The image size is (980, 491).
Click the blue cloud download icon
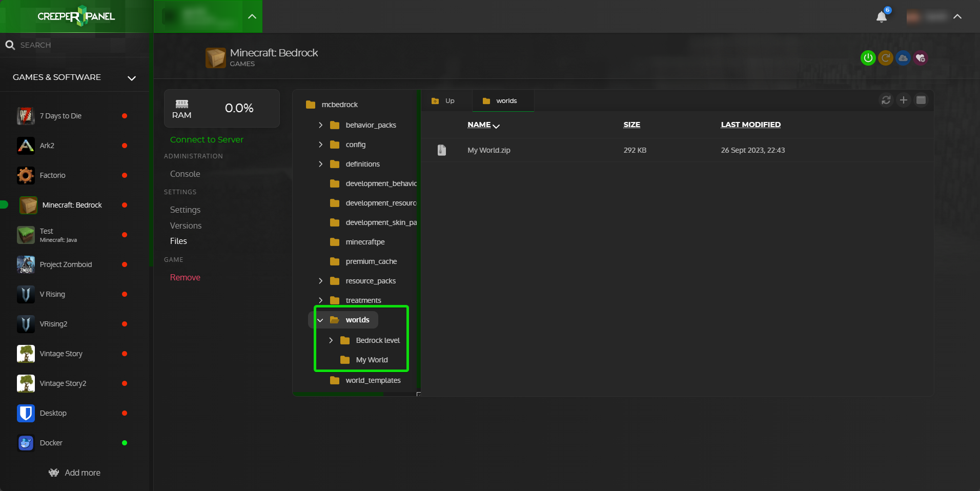pyautogui.click(x=903, y=58)
